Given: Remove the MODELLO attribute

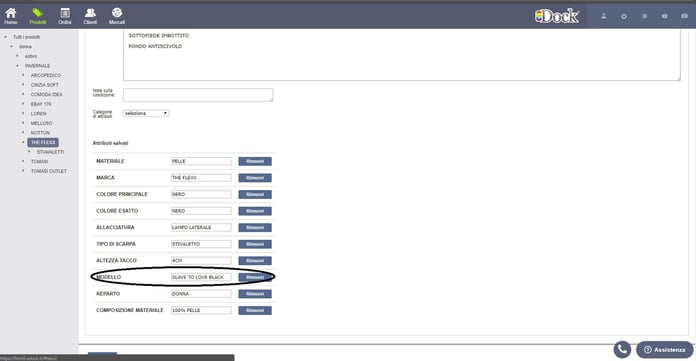Looking at the screenshot, I should [255, 277].
